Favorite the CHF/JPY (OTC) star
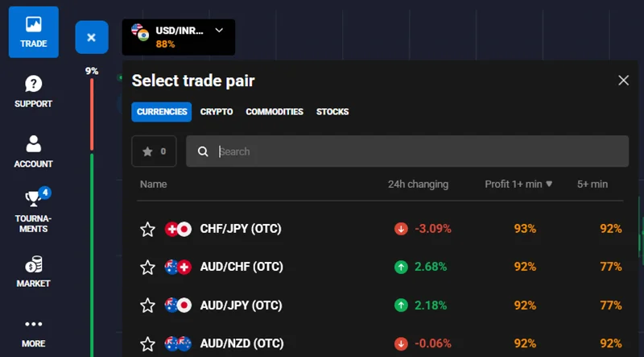The height and width of the screenshot is (357, 644). point(147,229)
